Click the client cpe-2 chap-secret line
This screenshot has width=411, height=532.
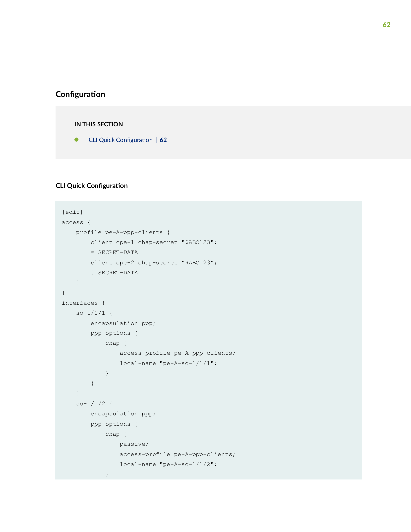tap(154, 263)
